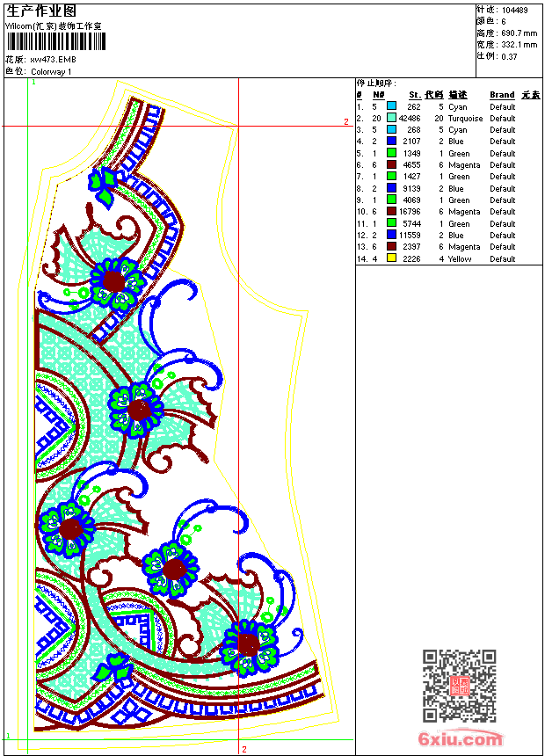The width and height of the screenshot is (545, 756).
Task: Click the stitch count 4069
Action: pyautogui.click(x=411, y=200)
